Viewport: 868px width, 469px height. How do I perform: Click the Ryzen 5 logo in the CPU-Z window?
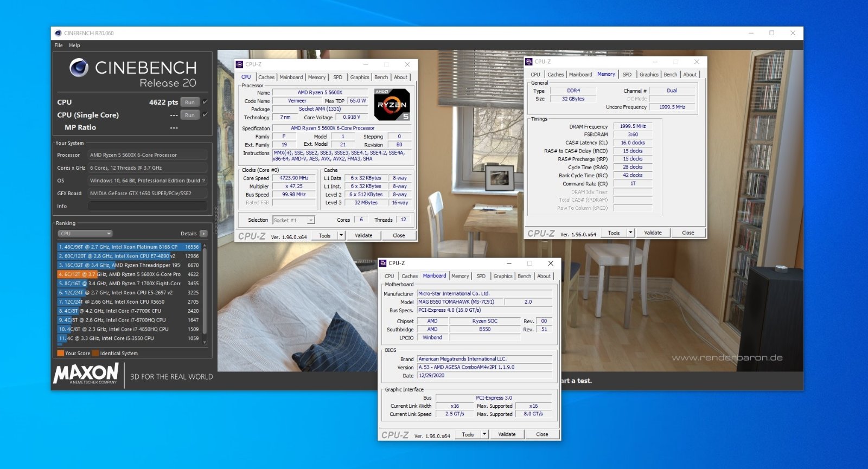[392, 105]
